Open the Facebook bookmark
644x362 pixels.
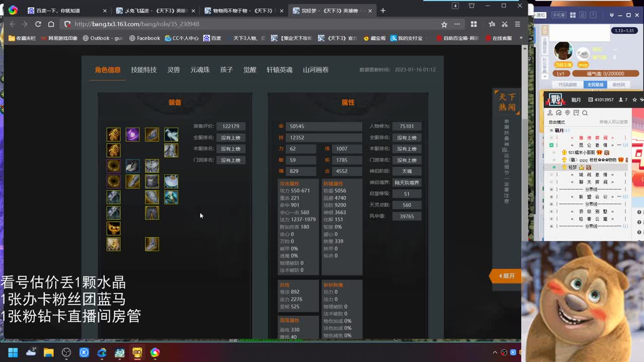145,38
